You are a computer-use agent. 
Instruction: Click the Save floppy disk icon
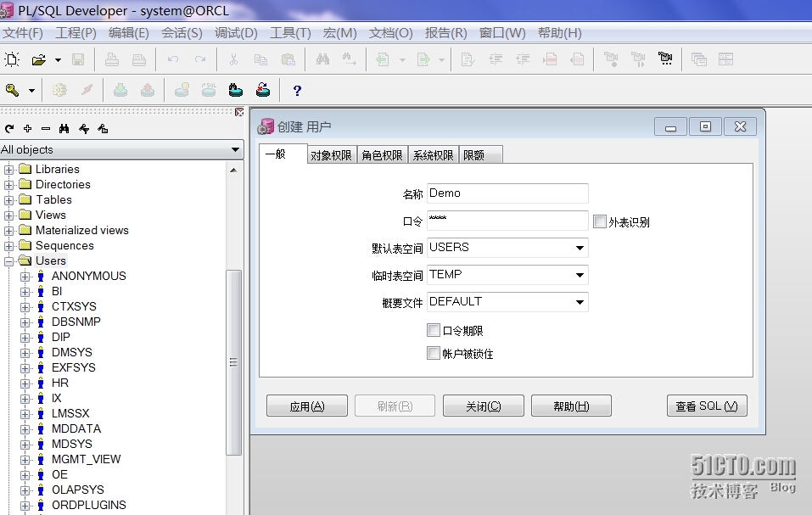coord(78,59)
